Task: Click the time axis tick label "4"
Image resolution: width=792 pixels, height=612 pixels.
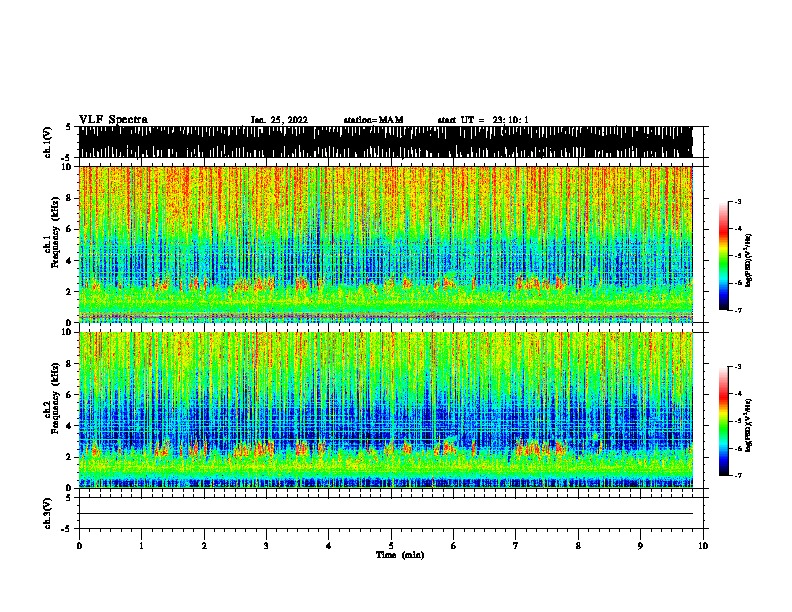Action: 329,546
